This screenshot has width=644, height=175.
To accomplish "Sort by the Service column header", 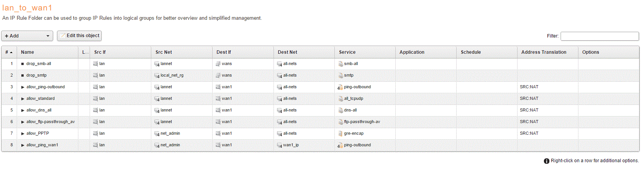I will click(347, 52).
